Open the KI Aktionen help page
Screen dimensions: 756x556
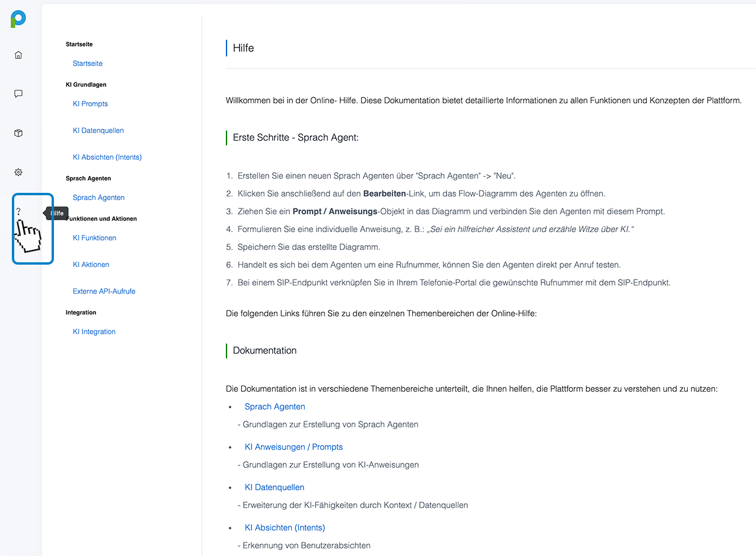91,265
